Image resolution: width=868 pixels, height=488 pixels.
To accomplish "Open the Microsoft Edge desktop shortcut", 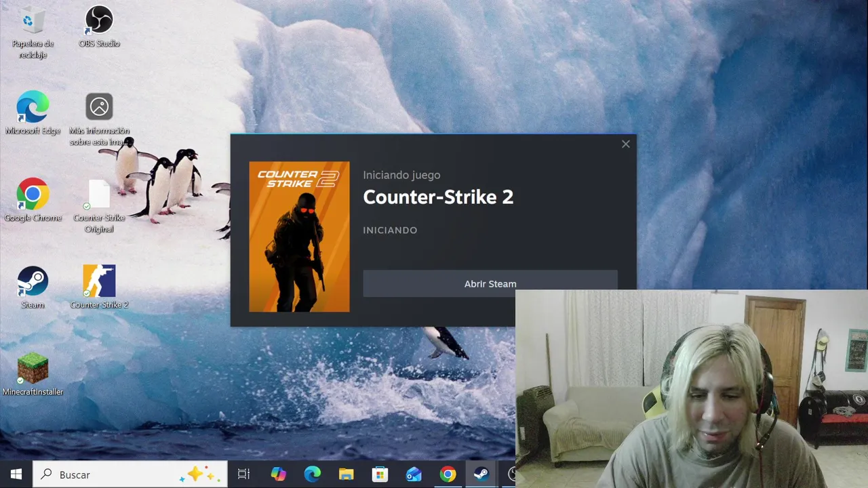I will (x=33, y=114).
